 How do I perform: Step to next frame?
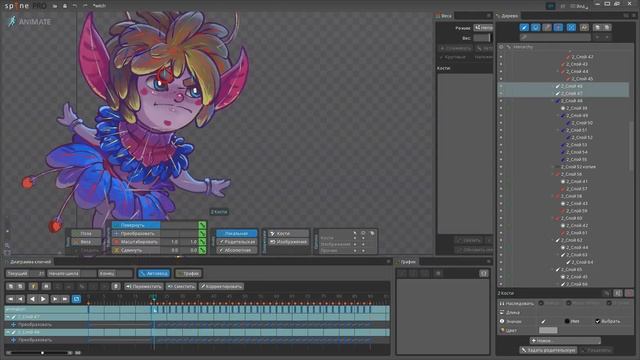point(55,299)
